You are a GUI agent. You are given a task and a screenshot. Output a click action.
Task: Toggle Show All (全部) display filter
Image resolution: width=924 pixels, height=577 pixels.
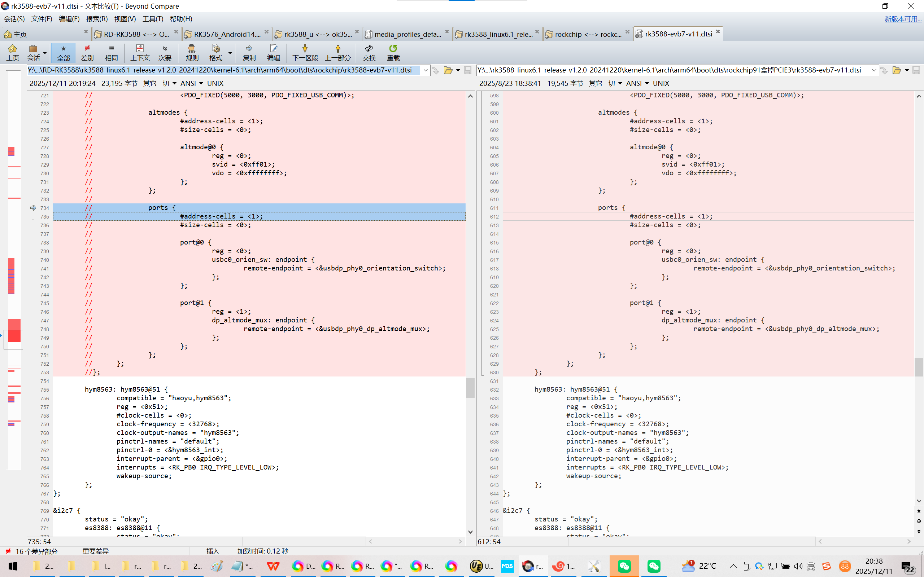(64, 52)
